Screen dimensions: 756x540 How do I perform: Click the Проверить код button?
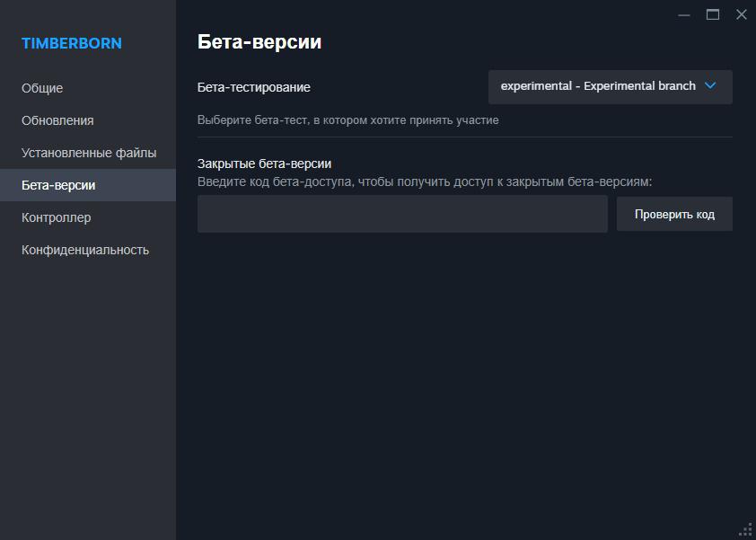tap(674, 214)
